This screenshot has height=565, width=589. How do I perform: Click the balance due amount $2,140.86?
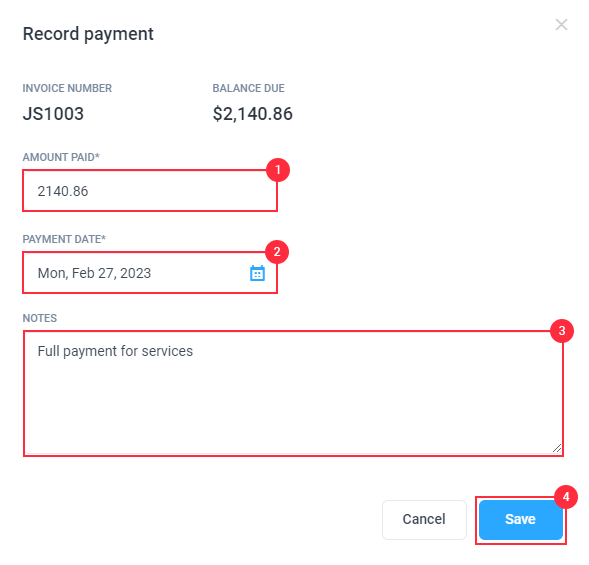point(252,114)
